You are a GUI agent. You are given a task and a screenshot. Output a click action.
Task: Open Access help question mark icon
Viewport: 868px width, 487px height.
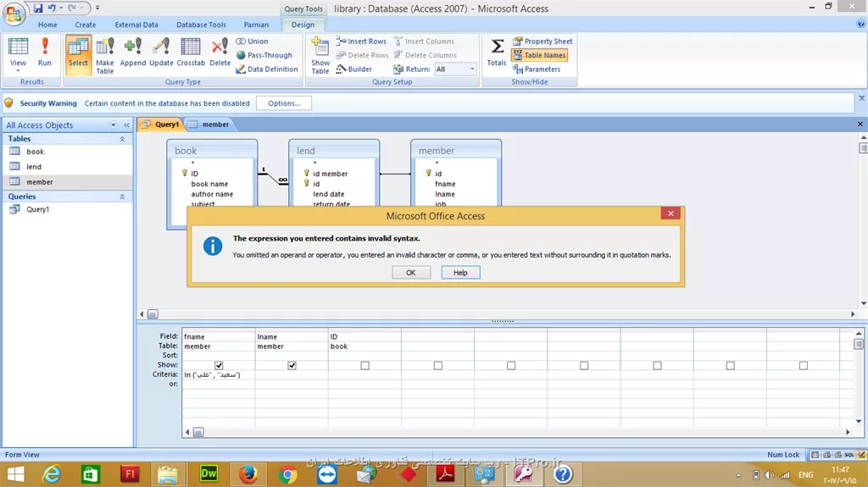pos(861,24)
